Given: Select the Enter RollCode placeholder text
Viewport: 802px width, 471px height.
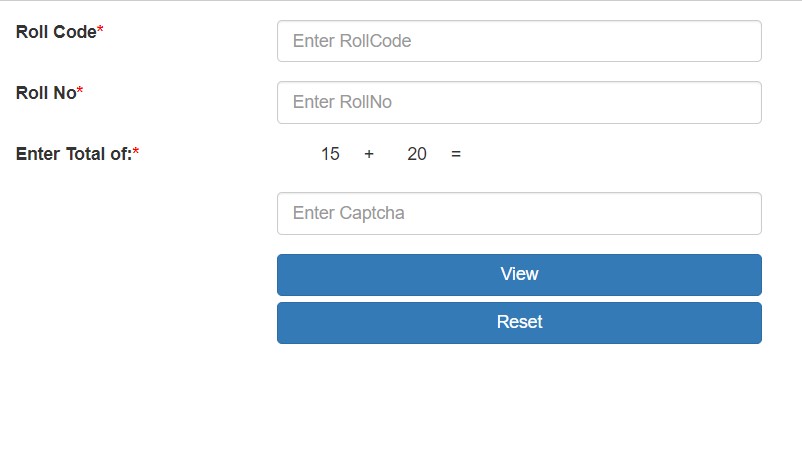Looking at the screenshot, I should pos(352,41).
